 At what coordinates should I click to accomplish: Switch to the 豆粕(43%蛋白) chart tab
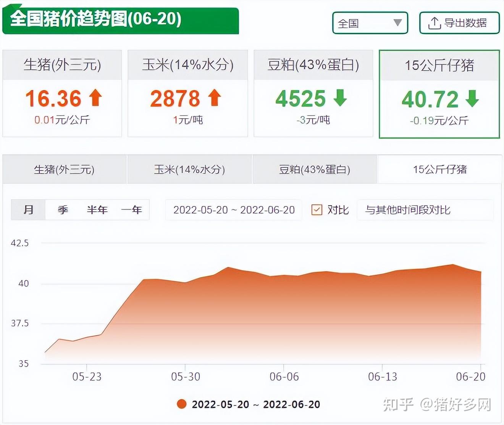point(315,169)
